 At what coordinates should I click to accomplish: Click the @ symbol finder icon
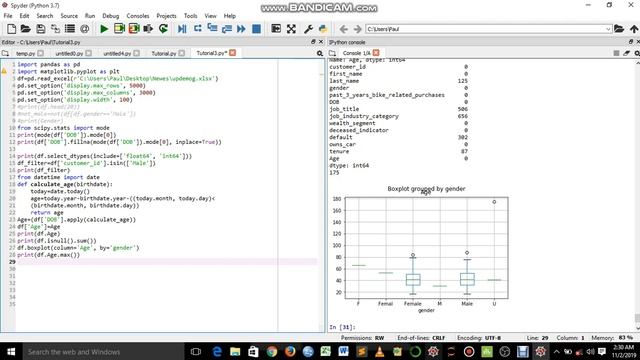pyautogui.click(x=84, y=29)
